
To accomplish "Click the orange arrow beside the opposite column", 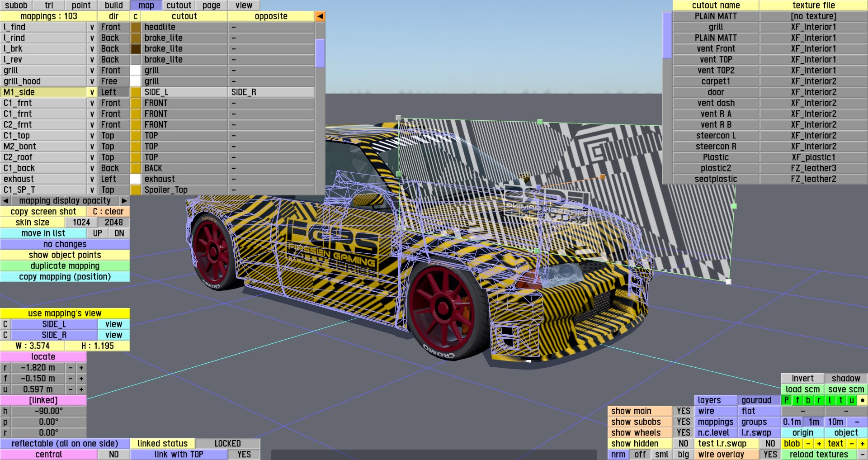I will pos(320,16).
